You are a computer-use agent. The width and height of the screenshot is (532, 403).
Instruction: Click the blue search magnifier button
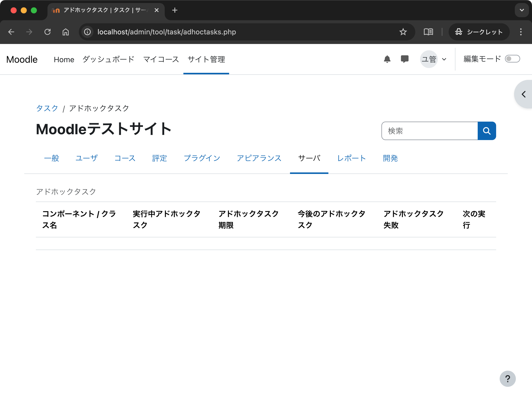click(487, 131)
